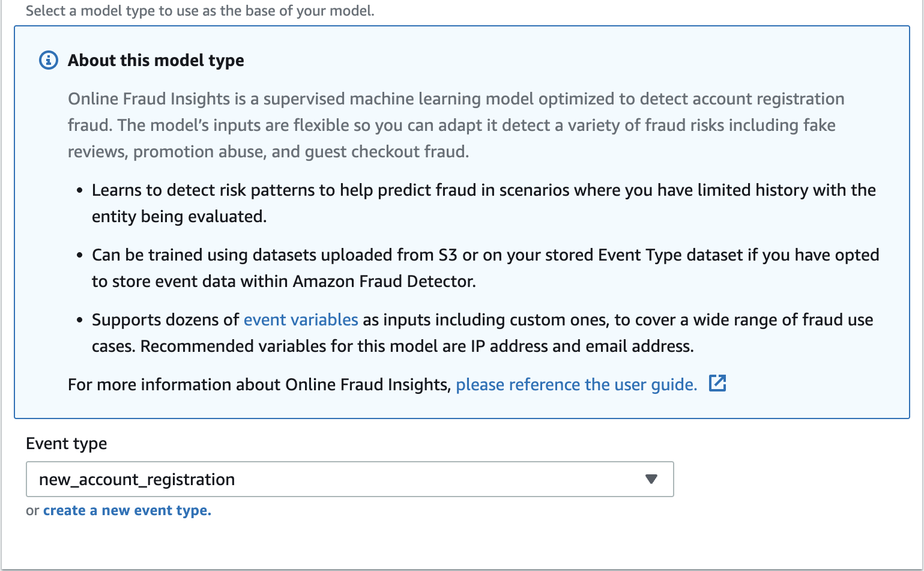
Task: Click create a new event type link
Action: pyautogui.click(x=127, y=511)
